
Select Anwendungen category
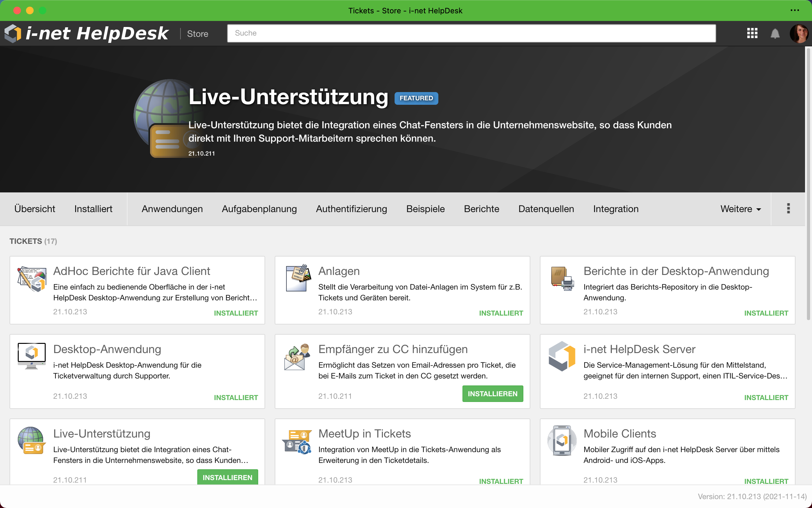point(172,209)
